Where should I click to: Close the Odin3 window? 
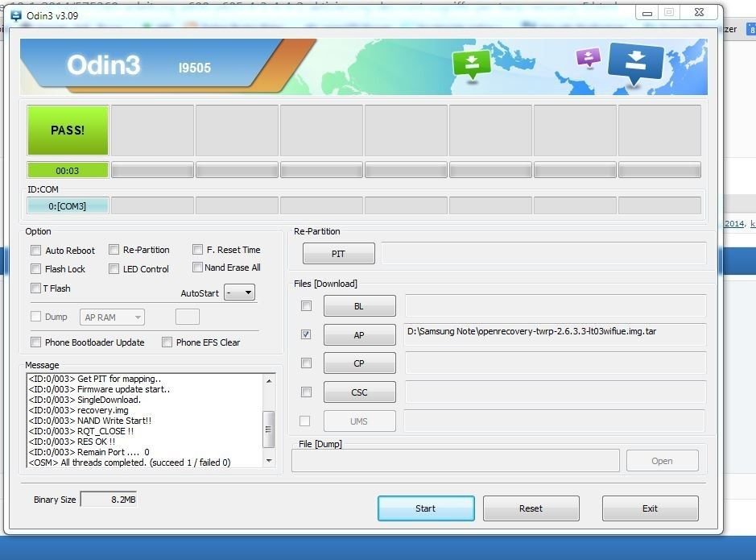click(699, 13)
